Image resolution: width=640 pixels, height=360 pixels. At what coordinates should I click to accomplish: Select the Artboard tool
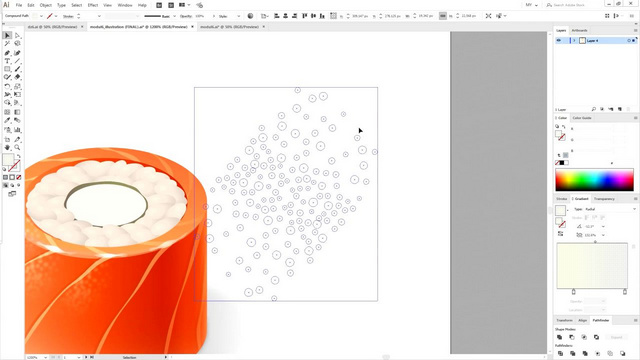click(7, 140)
